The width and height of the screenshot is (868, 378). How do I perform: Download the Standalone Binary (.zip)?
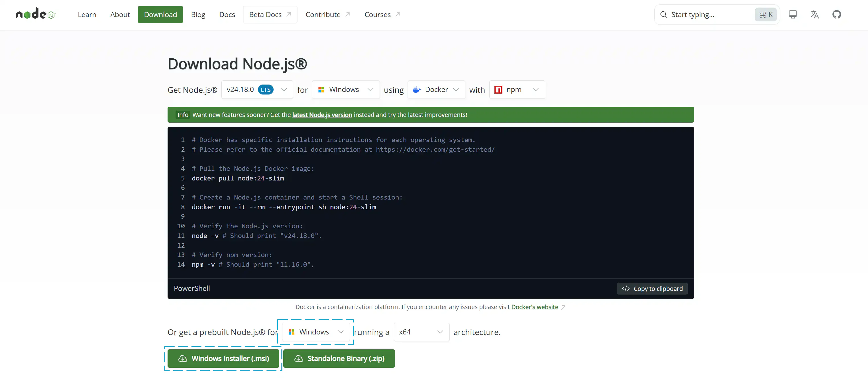tap(339, 358)
